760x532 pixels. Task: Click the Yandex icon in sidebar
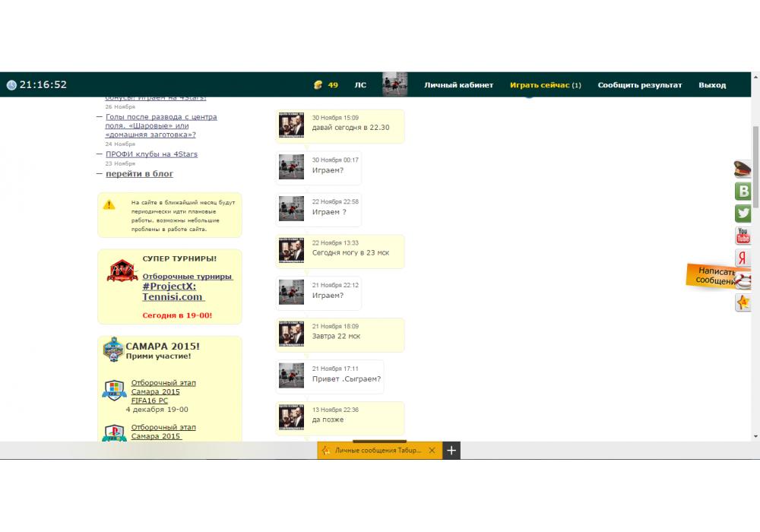(743, 258)
